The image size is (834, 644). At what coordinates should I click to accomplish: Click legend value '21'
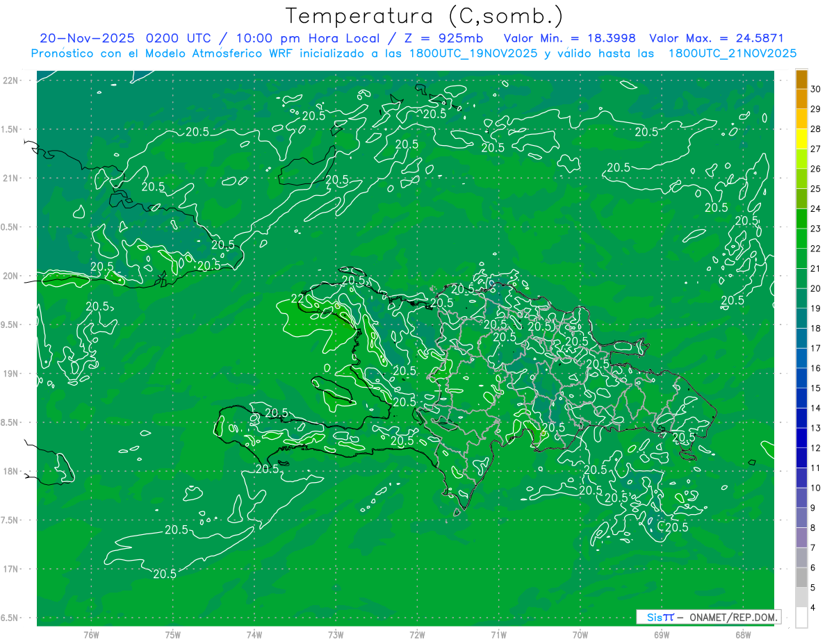point(815,268)
